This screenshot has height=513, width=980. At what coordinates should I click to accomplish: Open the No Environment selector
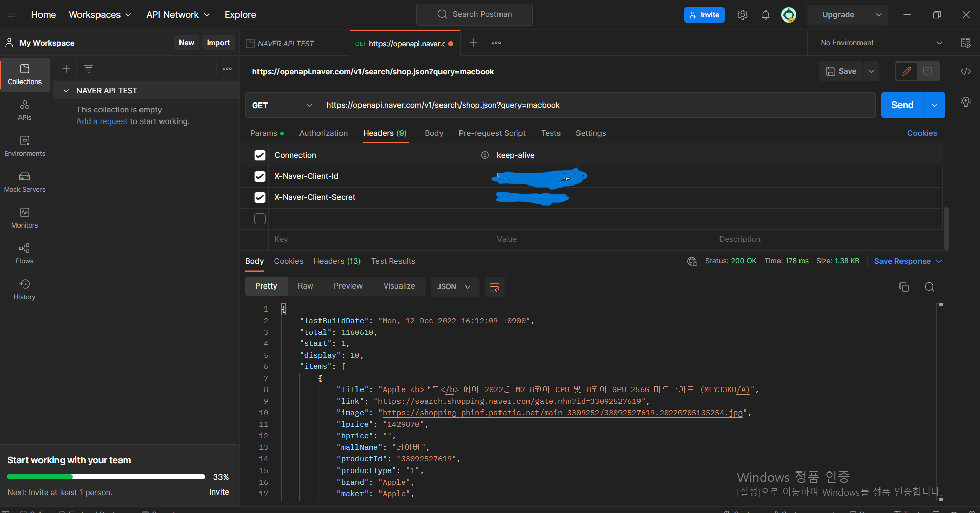pyautogui.click(x=881, y=43)
